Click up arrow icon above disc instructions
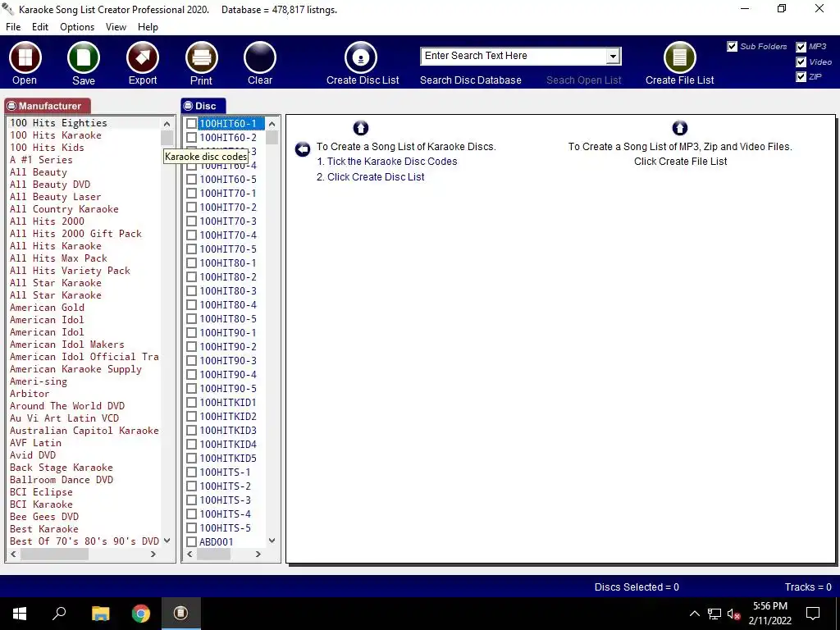 [x=361, y=128]
